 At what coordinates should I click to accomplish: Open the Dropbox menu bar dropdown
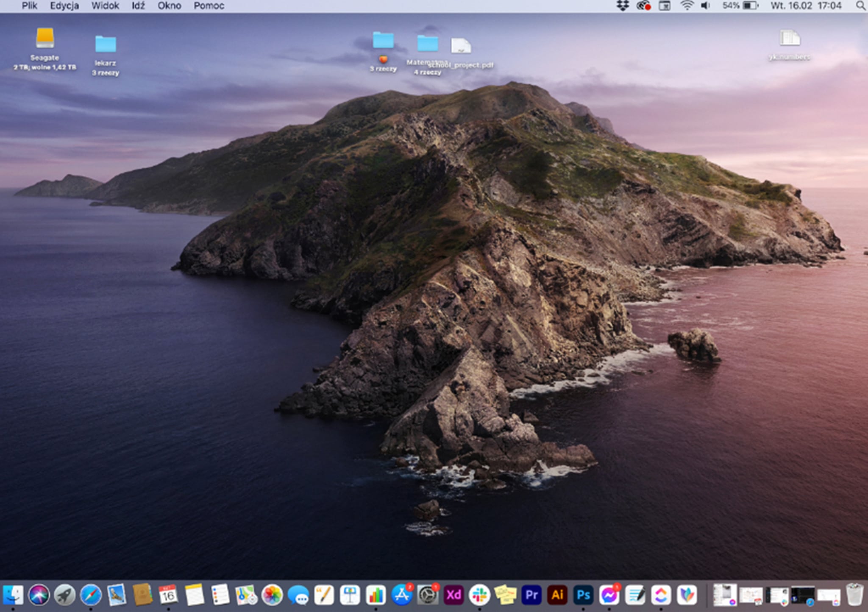tap(622, 6)
